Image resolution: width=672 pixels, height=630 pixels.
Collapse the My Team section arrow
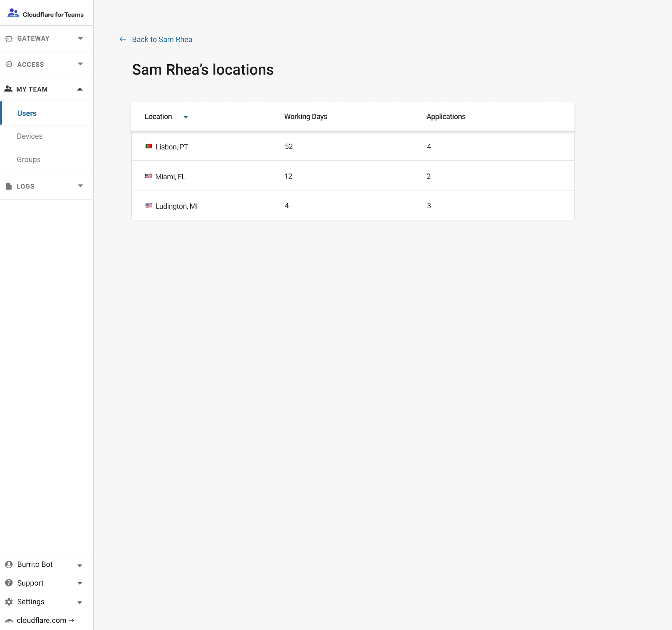tap(80, 89)
